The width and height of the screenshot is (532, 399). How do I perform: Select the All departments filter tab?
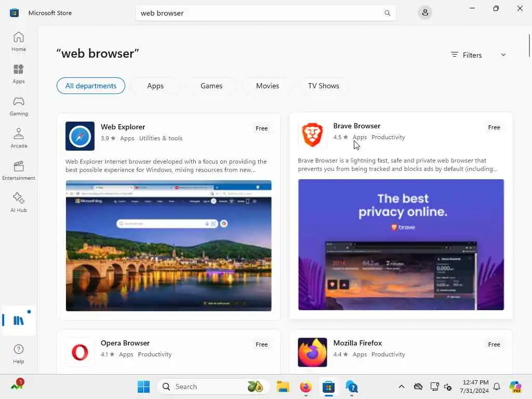tap(91, 86)
